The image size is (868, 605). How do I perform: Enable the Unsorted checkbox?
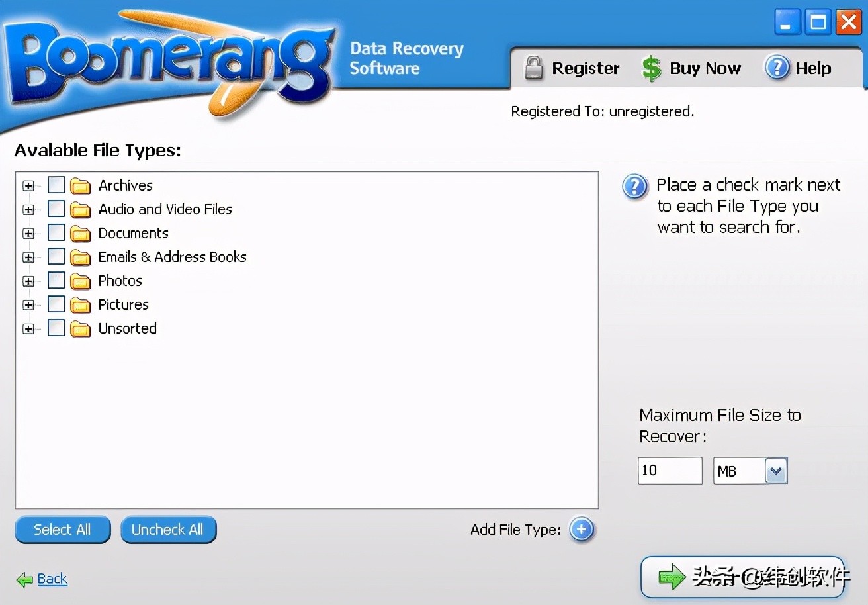point(56,328)
